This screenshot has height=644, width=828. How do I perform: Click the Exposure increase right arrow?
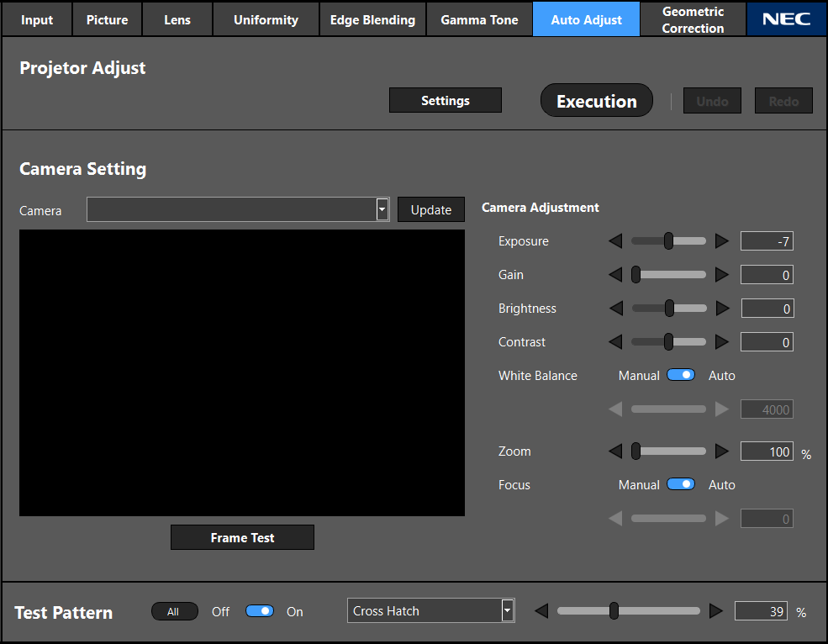721,241
